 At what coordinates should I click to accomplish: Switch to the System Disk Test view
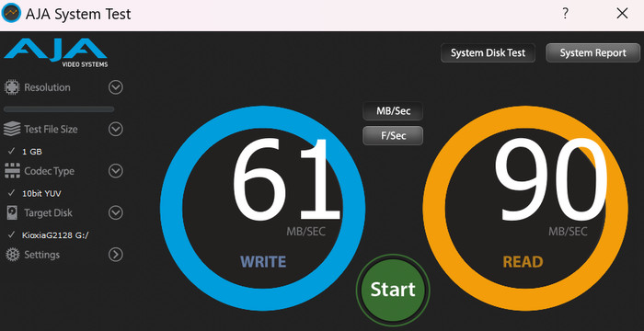[488, 53]
